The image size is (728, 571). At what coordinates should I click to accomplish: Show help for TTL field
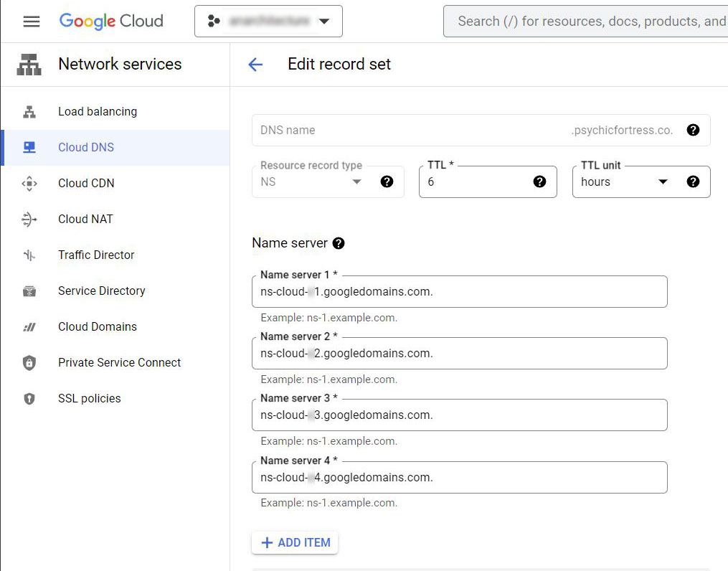coord(539,181)
